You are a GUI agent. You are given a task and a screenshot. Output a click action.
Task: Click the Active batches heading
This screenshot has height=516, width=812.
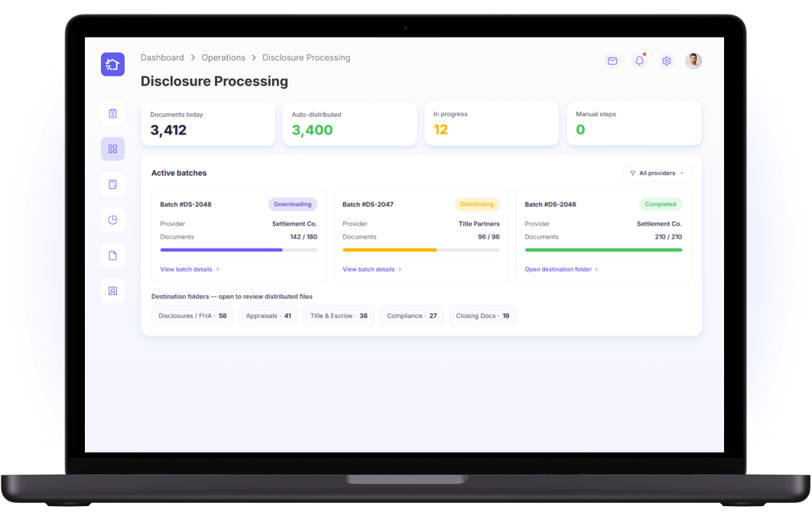pos(179,173)
